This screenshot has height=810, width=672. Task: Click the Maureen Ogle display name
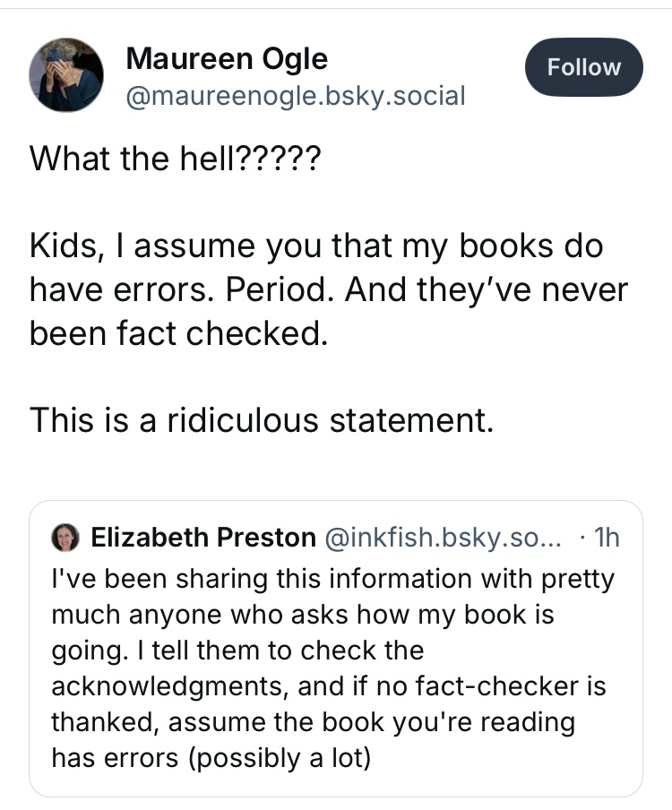[x=227, y=59]
